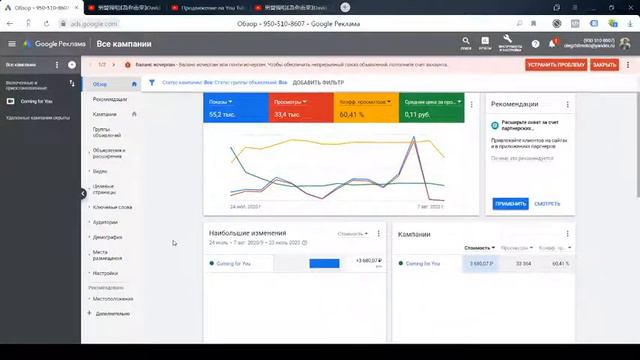The width and height of the screenshot is (640, 360).
Task: Select Аудитории in navigation menu
Action: coord(105,222)
